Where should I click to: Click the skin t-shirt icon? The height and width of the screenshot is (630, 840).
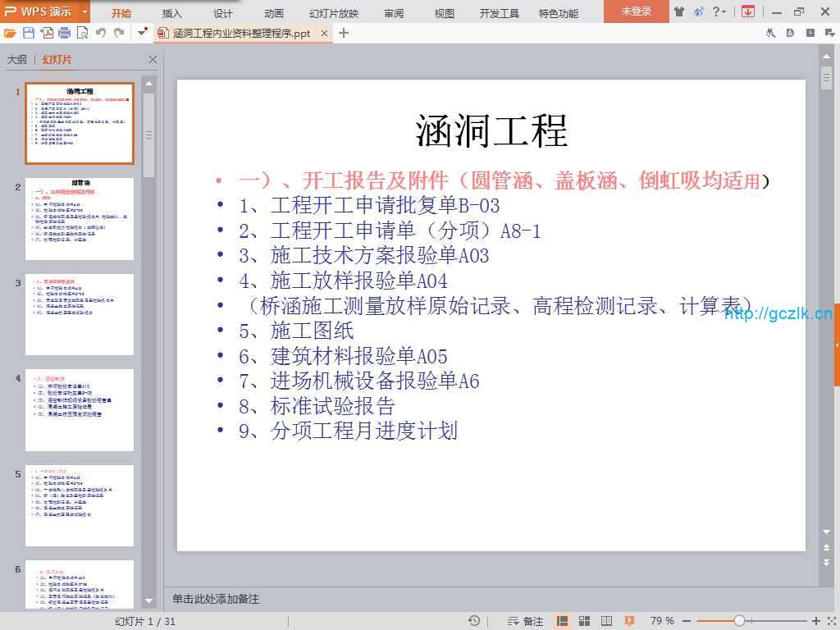click(678, 11)
